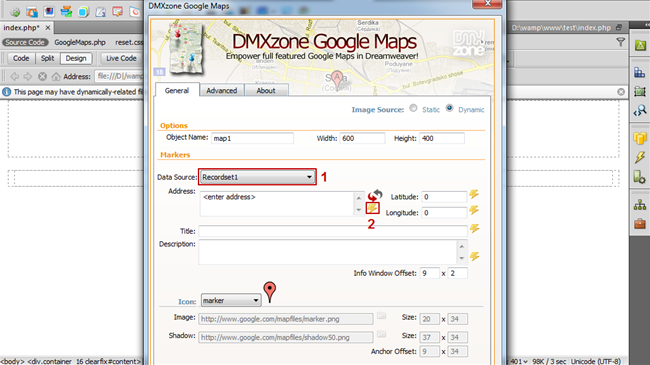Click the home icon in address toolbar
Screen dimensions: 650x365
[56, 76]
